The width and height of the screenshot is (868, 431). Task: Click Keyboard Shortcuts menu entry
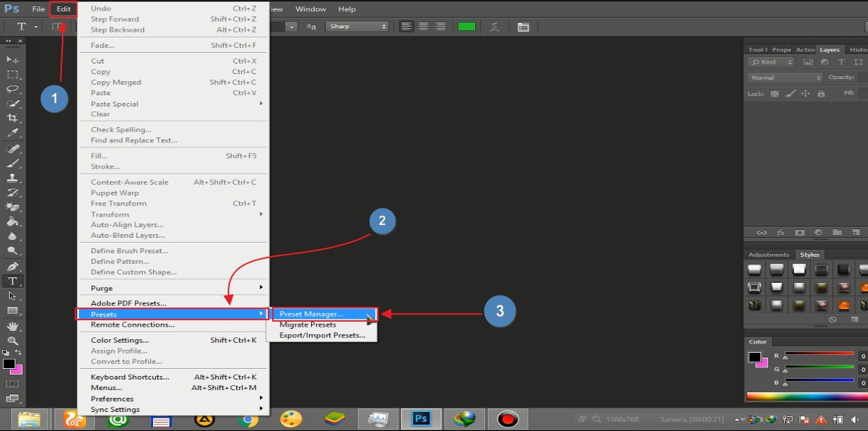(130, 377)
